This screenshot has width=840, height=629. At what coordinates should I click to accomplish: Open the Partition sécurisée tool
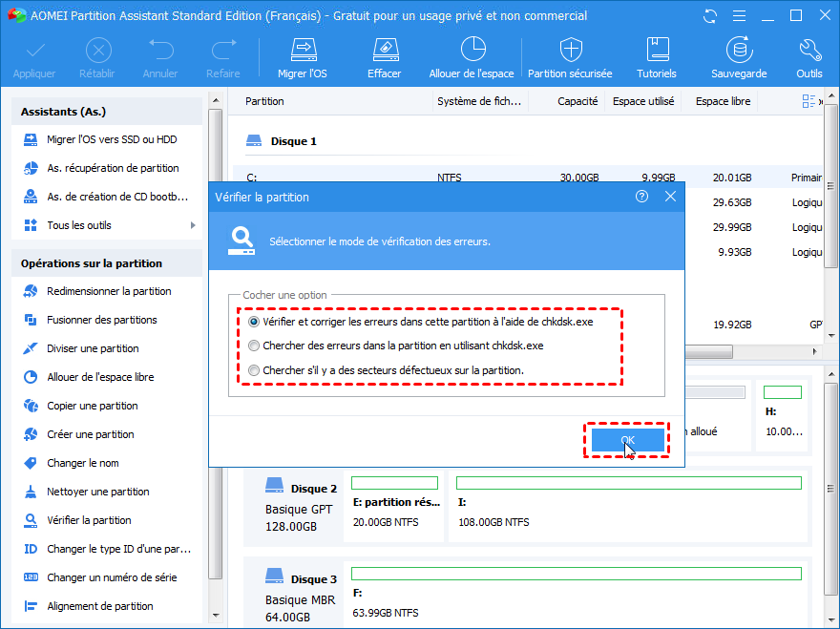[x=570, y=58]
